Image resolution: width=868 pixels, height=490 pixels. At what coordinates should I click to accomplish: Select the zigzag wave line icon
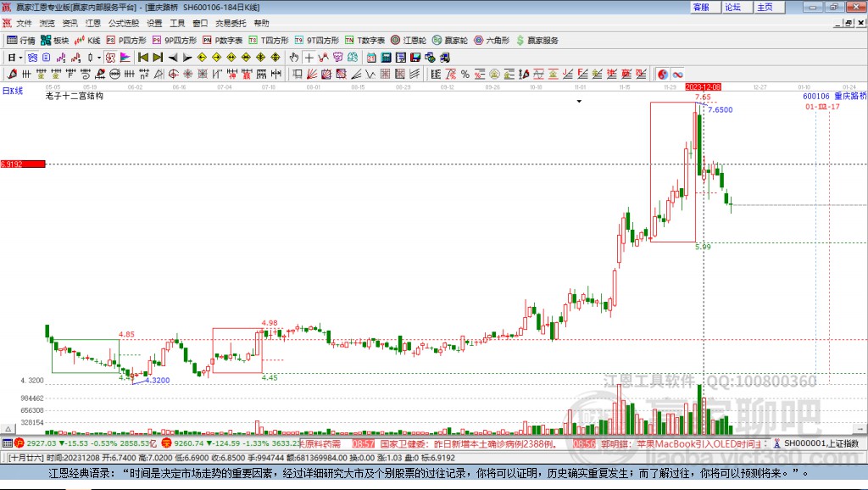click(x=370, y=75)
